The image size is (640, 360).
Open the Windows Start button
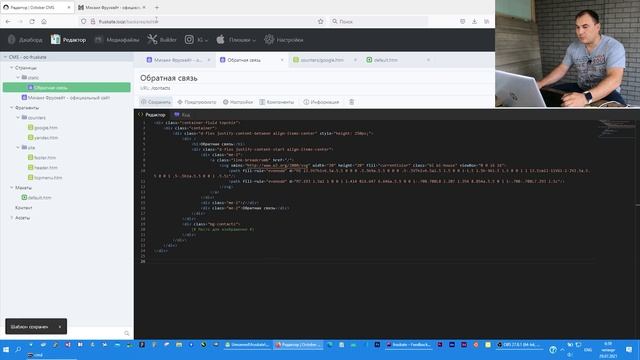tap(6, 350)
